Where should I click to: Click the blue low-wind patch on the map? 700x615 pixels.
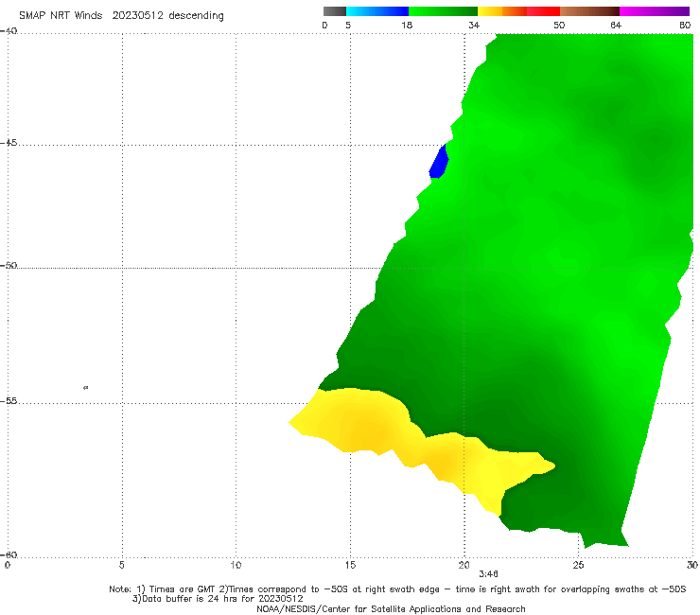point(439,163)
